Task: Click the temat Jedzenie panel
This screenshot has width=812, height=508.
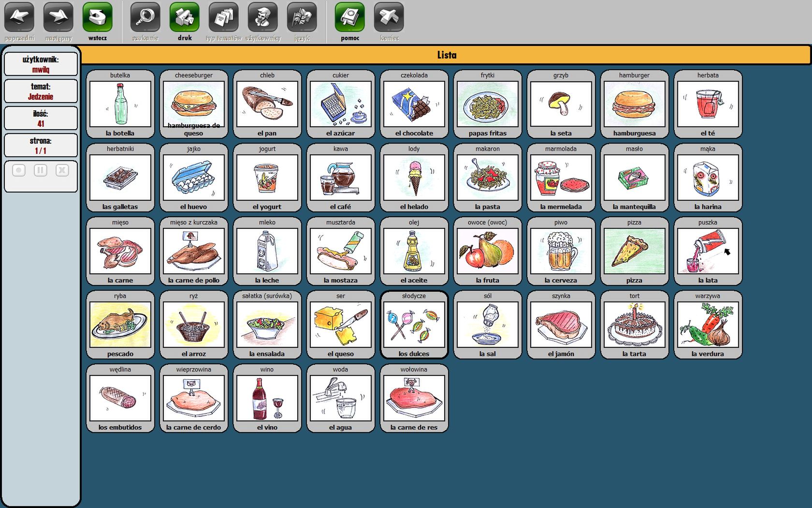Action: click(41, 91)
